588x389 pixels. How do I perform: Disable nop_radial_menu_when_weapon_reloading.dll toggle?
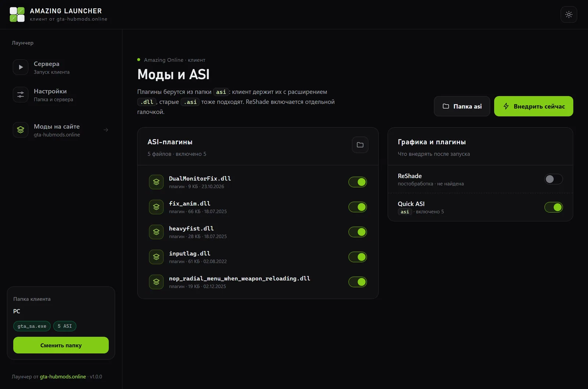tap(358, 282)
